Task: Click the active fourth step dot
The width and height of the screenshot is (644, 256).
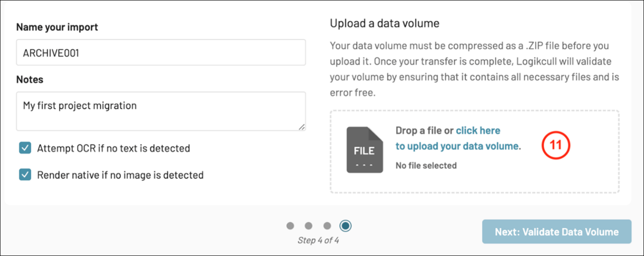Action: pyautogui.click(x=346, y=225)
